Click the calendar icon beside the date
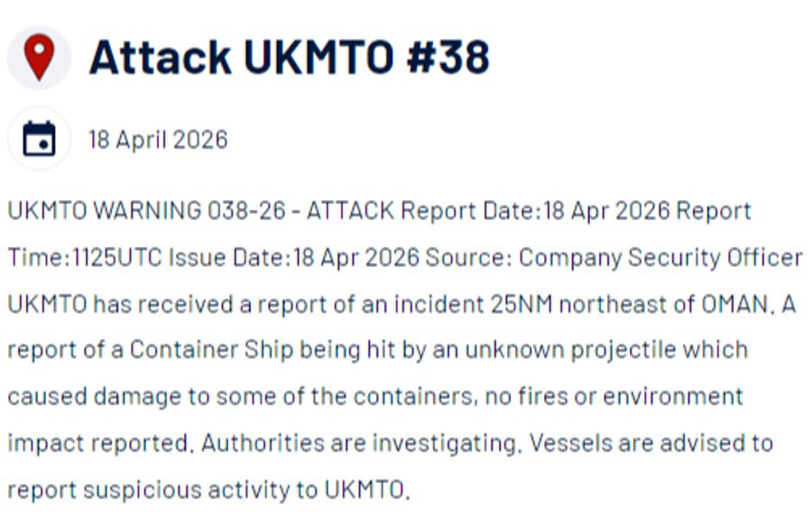812x521 pixels. 38,140
